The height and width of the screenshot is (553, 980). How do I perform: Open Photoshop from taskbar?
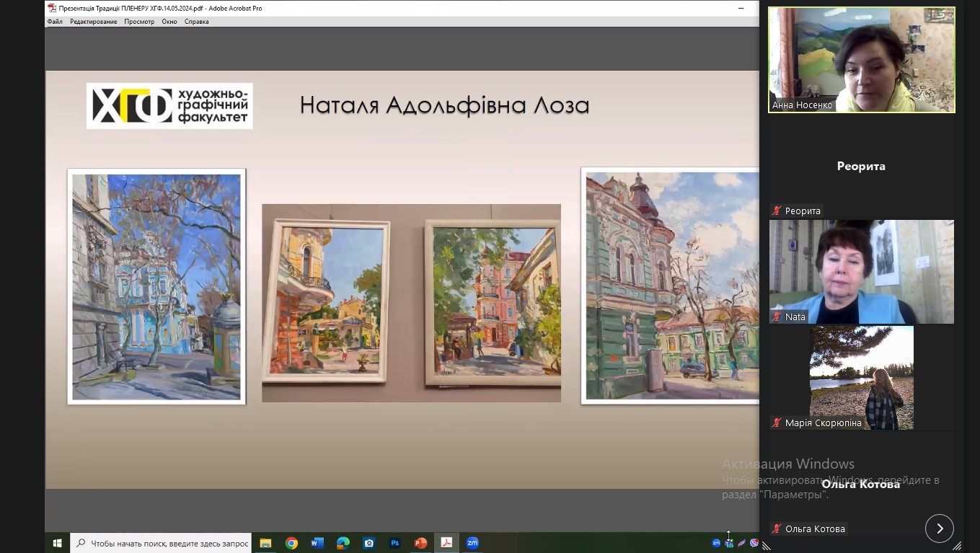395,543
